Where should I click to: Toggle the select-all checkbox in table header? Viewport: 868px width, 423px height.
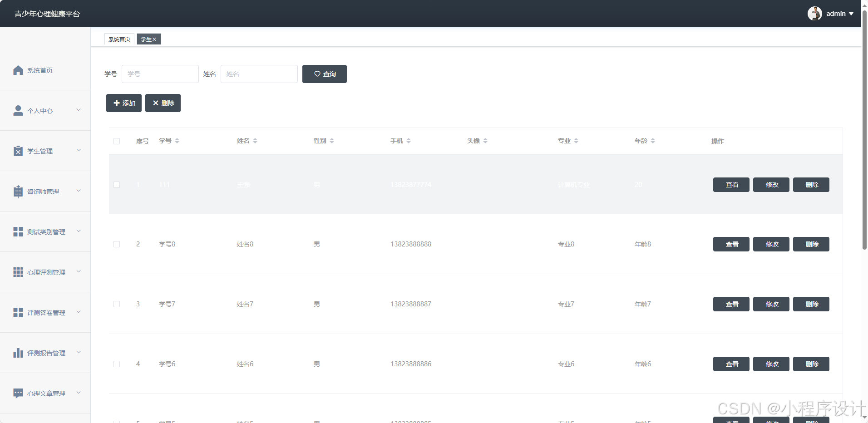[x=117, y=141]
